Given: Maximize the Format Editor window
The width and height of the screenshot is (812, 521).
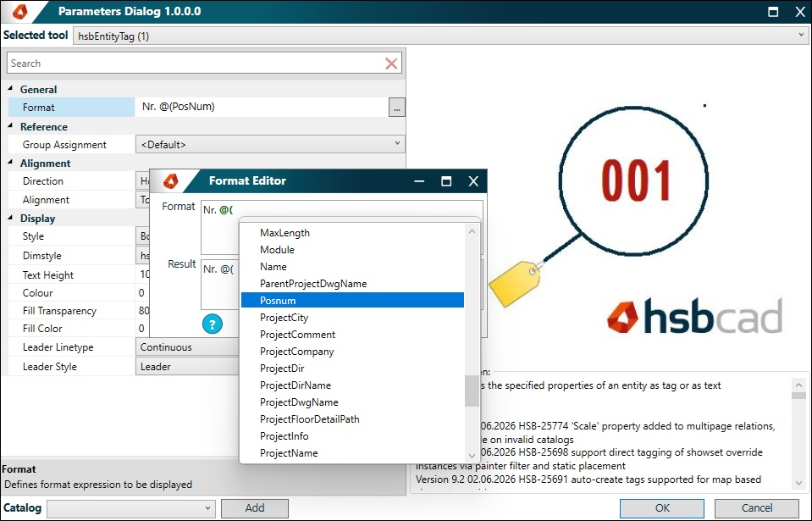Looking at the screenshot, I should [x=446, y=181].
